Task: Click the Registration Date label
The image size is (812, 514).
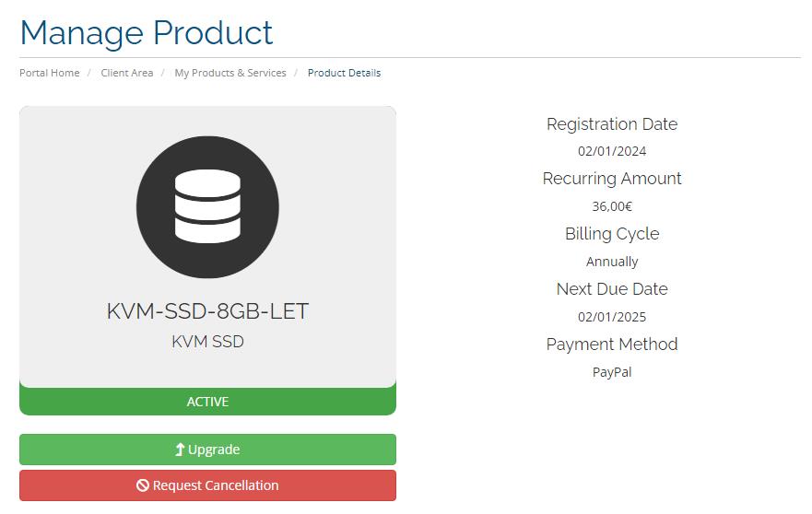Action: click(611, 124)
